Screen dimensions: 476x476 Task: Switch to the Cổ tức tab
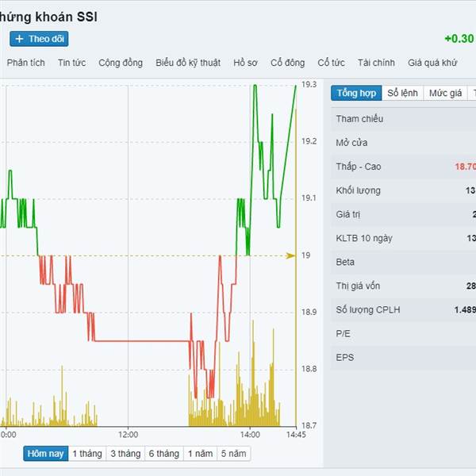331,63
